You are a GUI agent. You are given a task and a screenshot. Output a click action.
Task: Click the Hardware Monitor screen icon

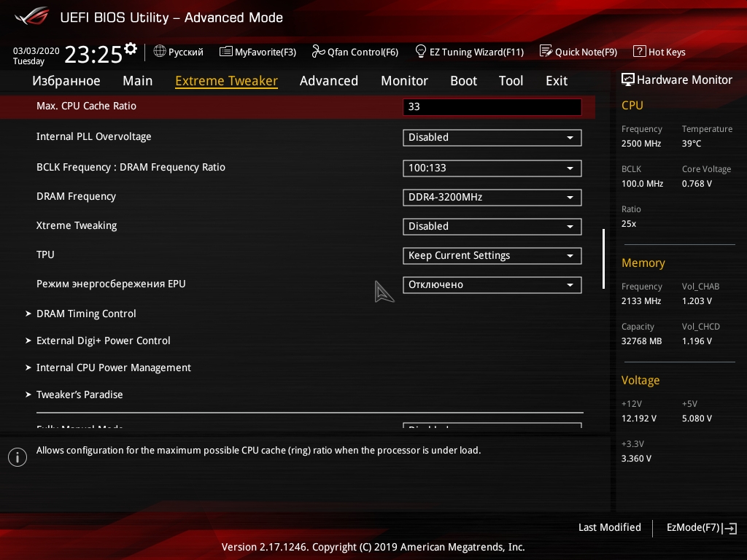click(x=628, y=79)
